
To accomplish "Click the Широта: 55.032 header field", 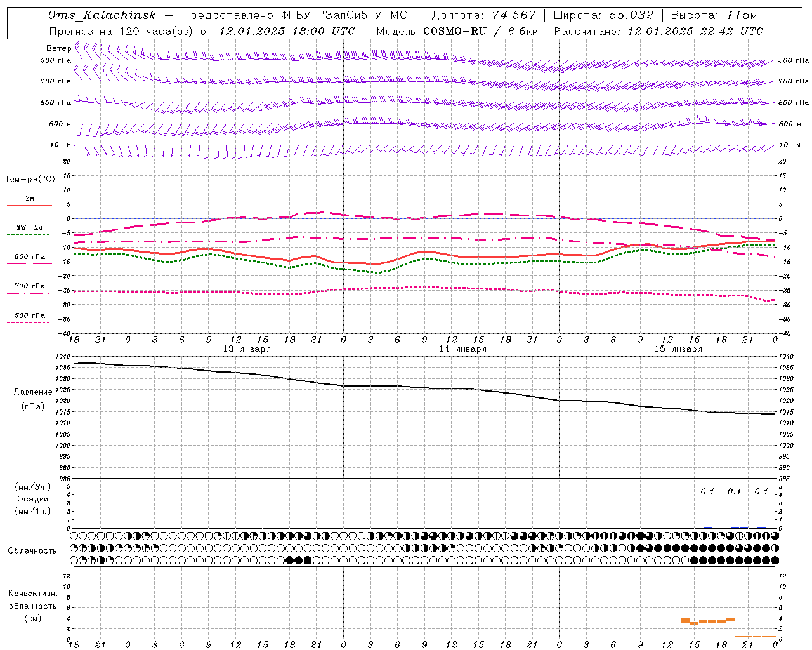I will pyautogui.click(x=603, y=15).
